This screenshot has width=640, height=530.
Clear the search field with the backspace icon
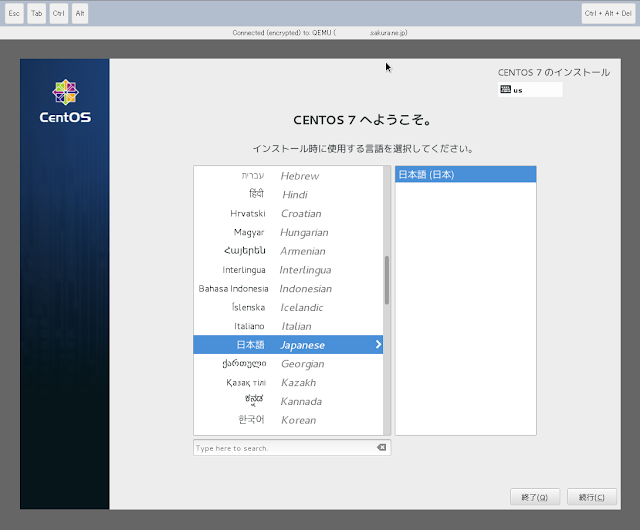(382, 448)
